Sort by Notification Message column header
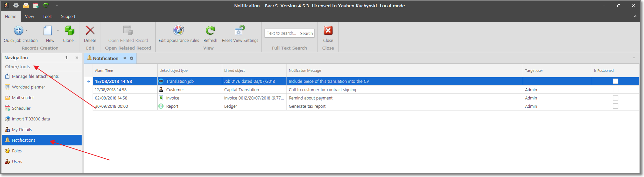Viewport: 644px width, 177px height. click(404, 71)
